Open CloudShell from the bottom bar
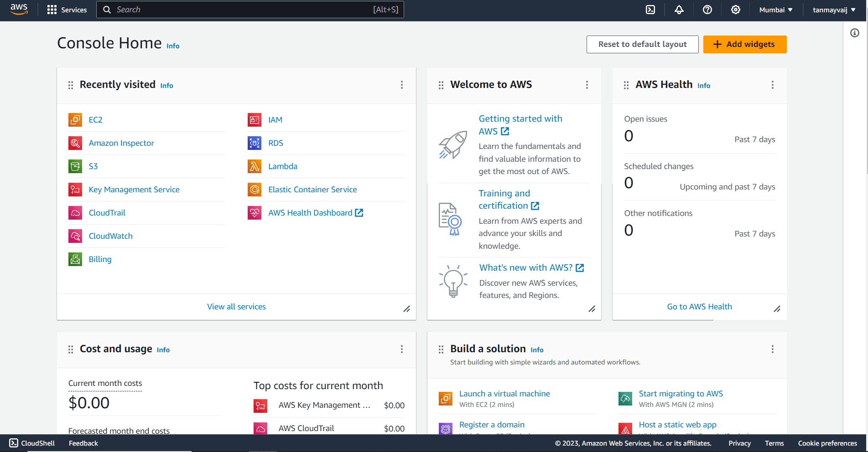Screen dimensions: 868x452 click(x=32, y=443)
